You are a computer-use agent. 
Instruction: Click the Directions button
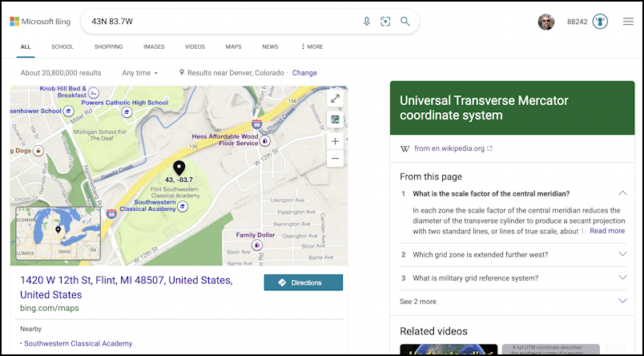303,282
